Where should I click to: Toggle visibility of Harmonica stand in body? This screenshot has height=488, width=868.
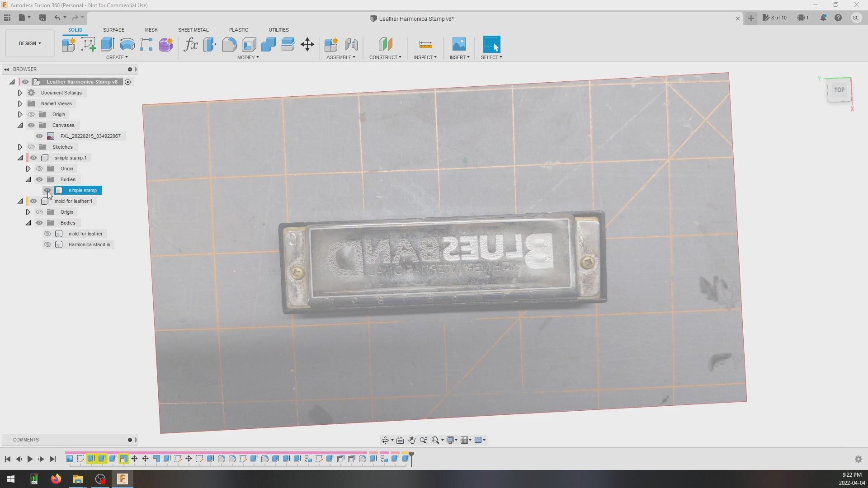[47, 244]
